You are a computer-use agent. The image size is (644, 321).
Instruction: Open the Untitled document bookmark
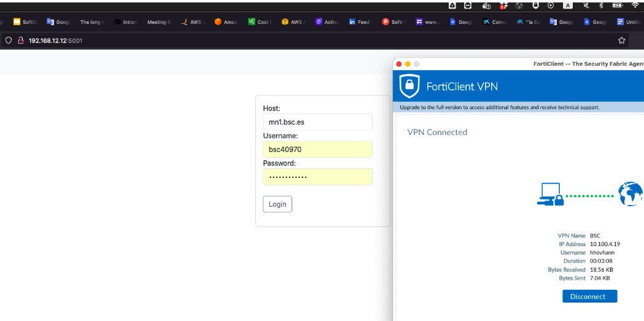pos(628,22)
